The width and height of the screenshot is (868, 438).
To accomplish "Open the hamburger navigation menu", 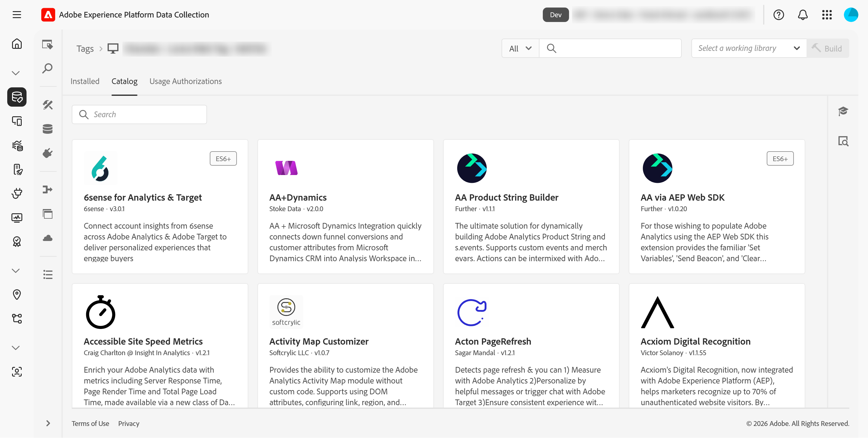I will [x=17, y=15].
